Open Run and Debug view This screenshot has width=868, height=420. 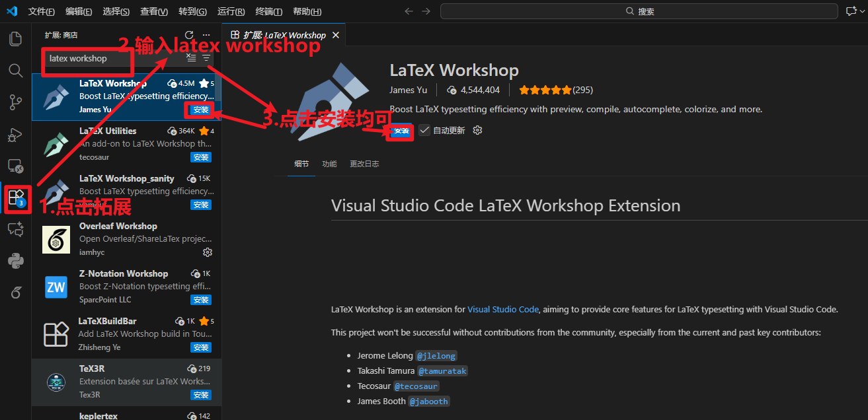[x=15, y=134]
